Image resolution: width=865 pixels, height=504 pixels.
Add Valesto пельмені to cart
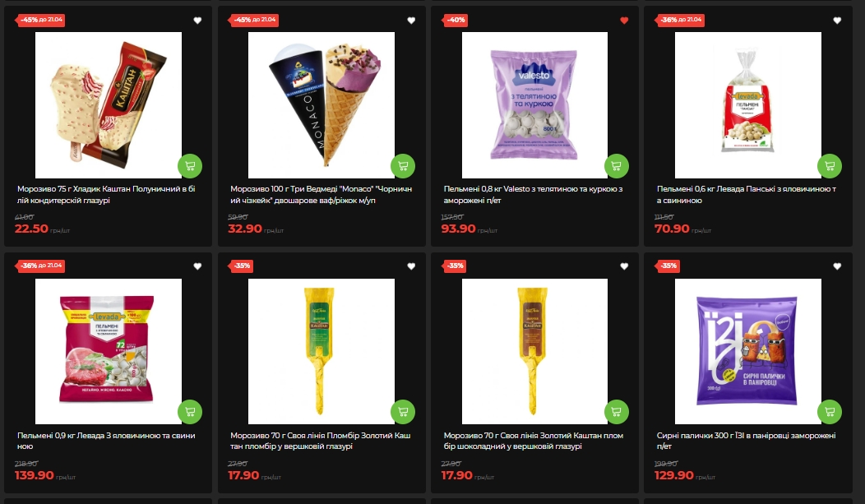[616, 165]
